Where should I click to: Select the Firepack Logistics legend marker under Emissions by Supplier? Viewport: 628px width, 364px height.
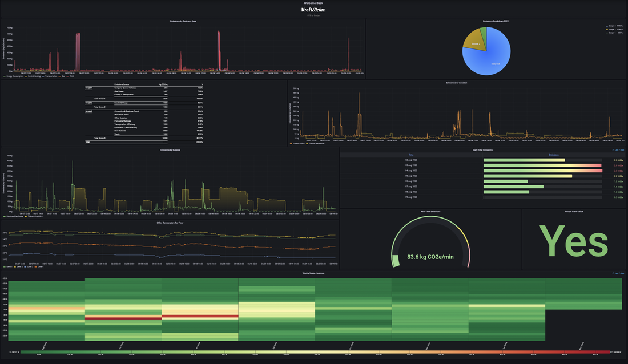(x=26, y=216)
